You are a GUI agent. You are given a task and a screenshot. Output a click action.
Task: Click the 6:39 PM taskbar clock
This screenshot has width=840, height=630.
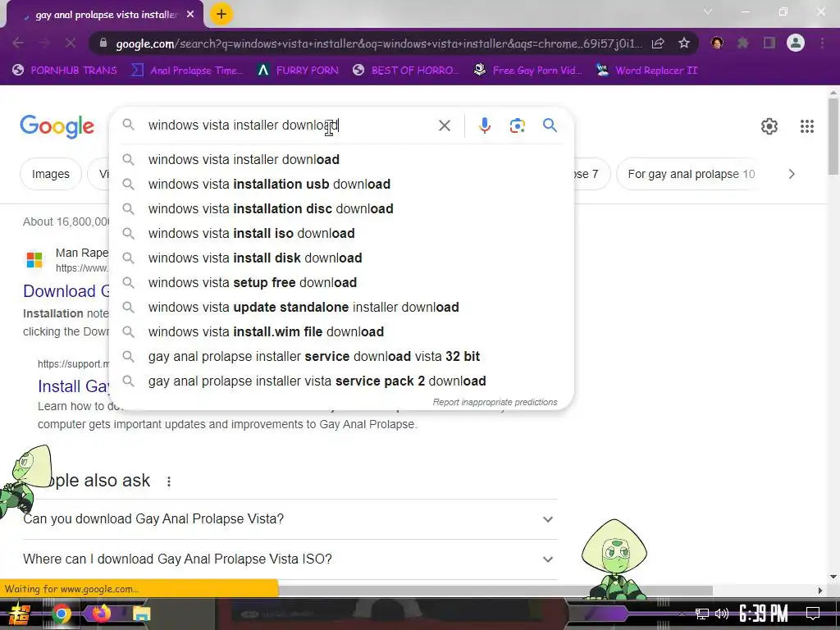[x=764, y=614]
